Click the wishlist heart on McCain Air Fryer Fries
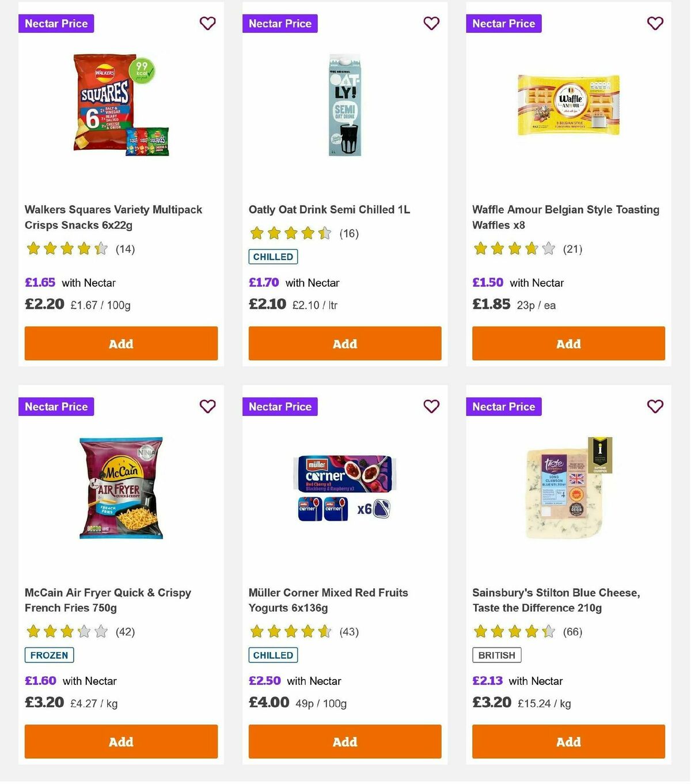 pyautogui.click(x=207, y=406)
